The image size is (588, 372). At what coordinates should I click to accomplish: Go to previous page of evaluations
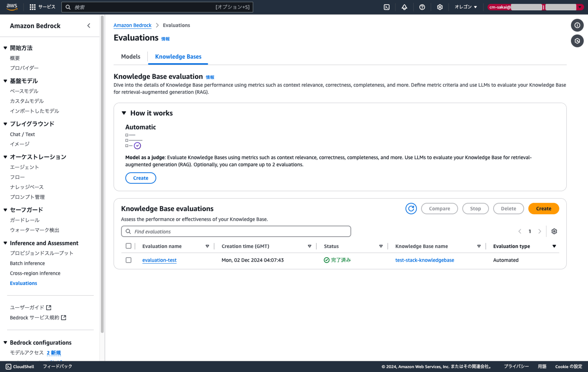(x=519, y=231)
